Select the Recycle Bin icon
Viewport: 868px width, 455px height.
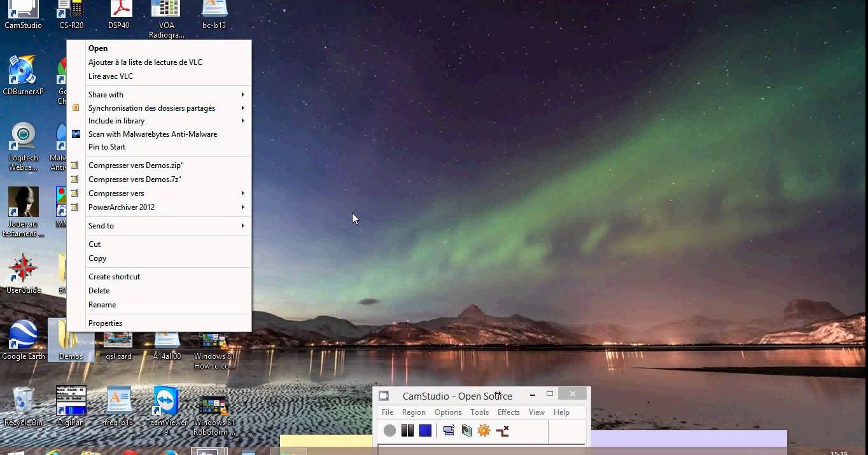coord(24,402)
